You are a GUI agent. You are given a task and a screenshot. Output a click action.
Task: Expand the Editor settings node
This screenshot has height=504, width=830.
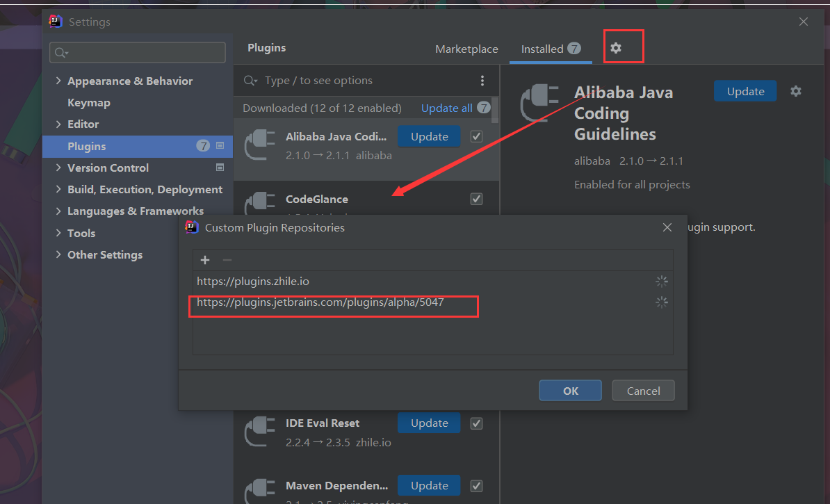(58, 124)
